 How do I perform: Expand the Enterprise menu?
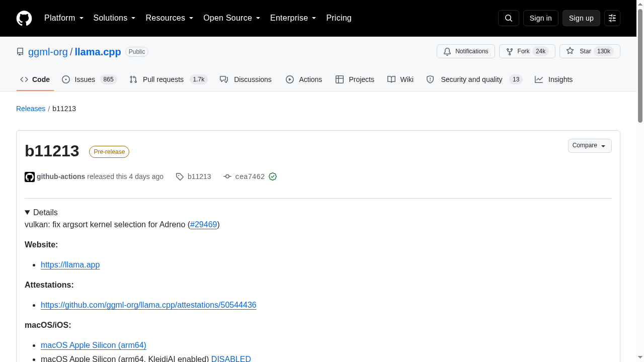(293, 18)
